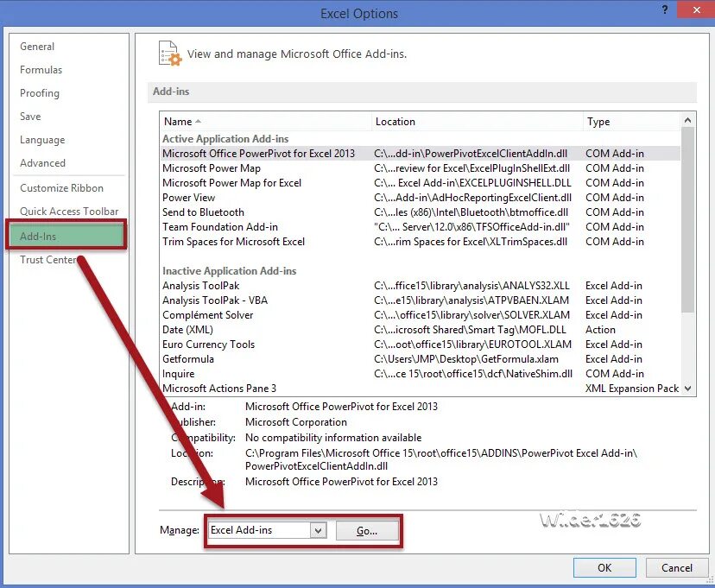Viewport: 715px width, 588px height.
Task: Select Trim Spaces for Microsoft Excel
Action: click(420, 242)
